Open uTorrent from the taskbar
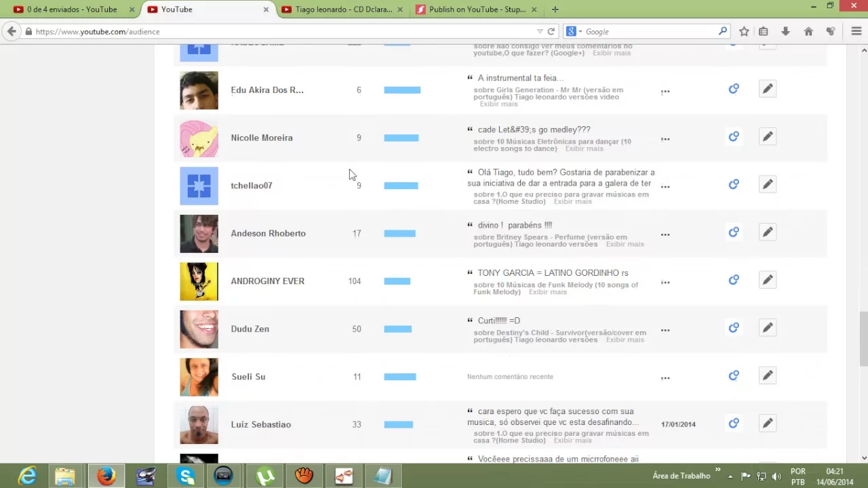 point(264,476)
